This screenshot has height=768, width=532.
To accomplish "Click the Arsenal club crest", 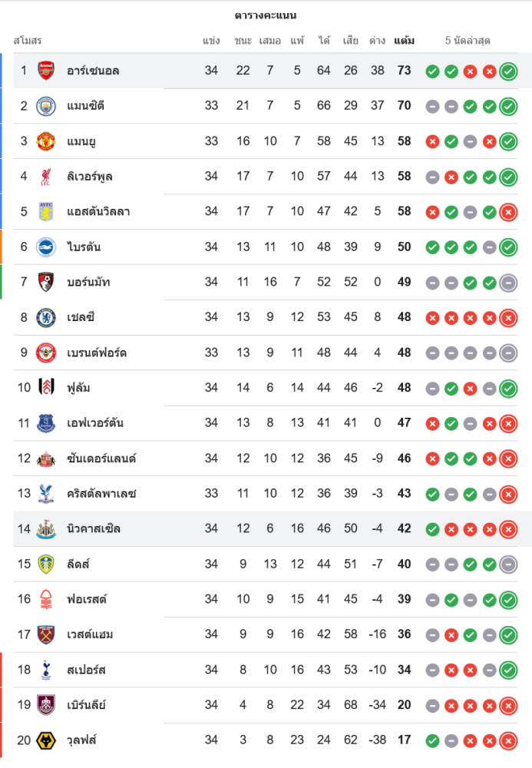I will click(x=47, y=71).
